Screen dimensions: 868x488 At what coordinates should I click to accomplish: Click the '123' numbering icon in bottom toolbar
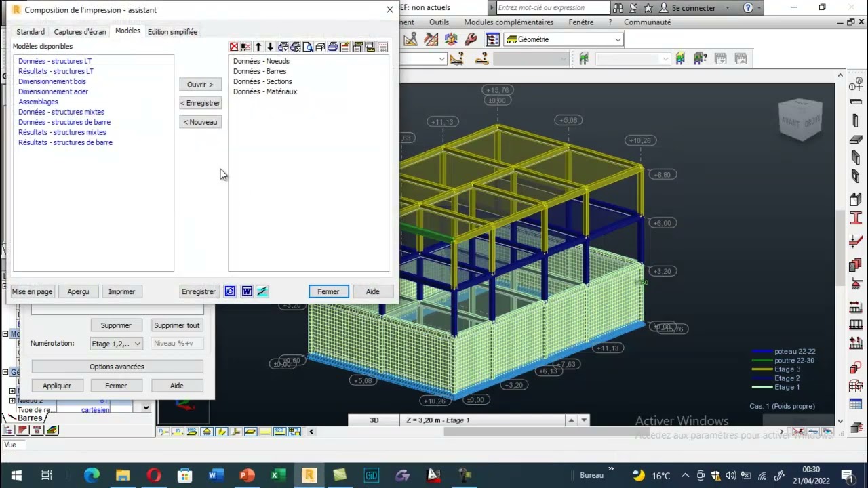point(280,432)
